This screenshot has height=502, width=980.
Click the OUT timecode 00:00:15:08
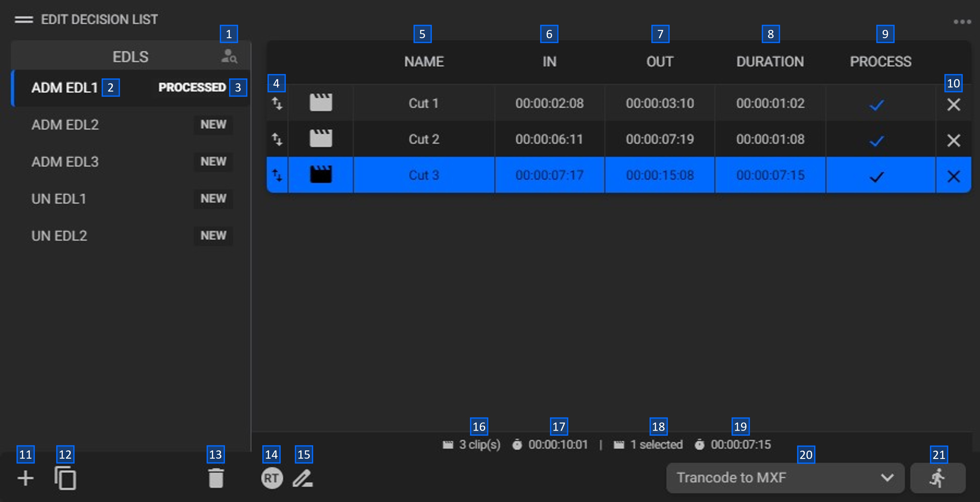pos(660,175)
